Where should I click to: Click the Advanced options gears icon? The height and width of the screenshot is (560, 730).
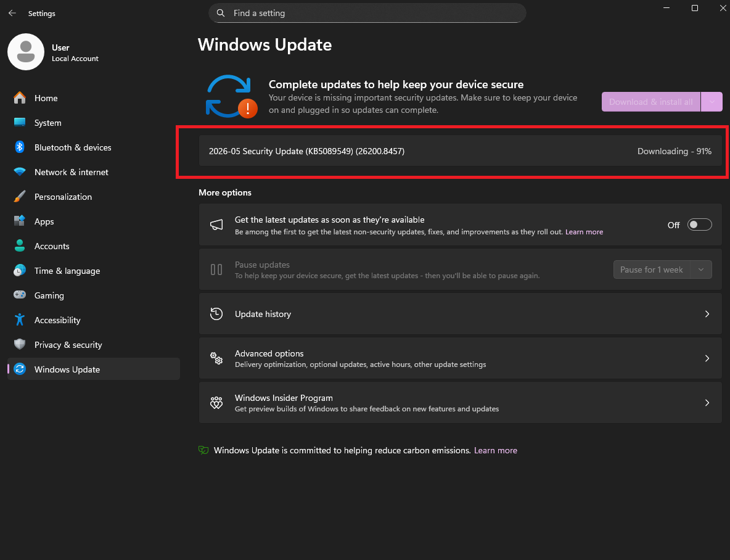point(216,358)
